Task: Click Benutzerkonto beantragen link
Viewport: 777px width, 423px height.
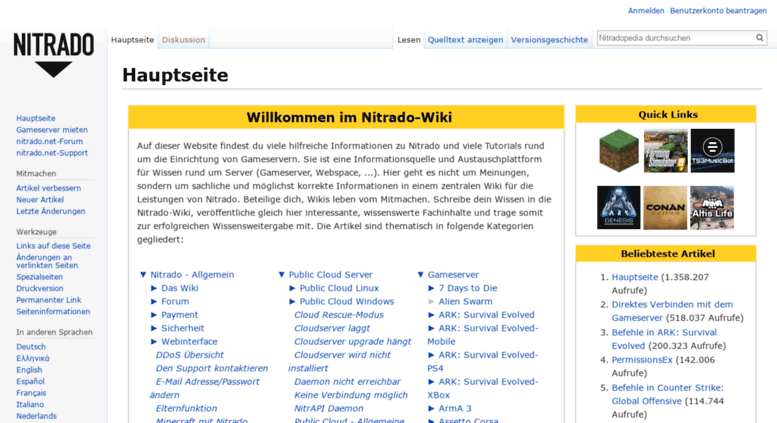Action: 718,10
